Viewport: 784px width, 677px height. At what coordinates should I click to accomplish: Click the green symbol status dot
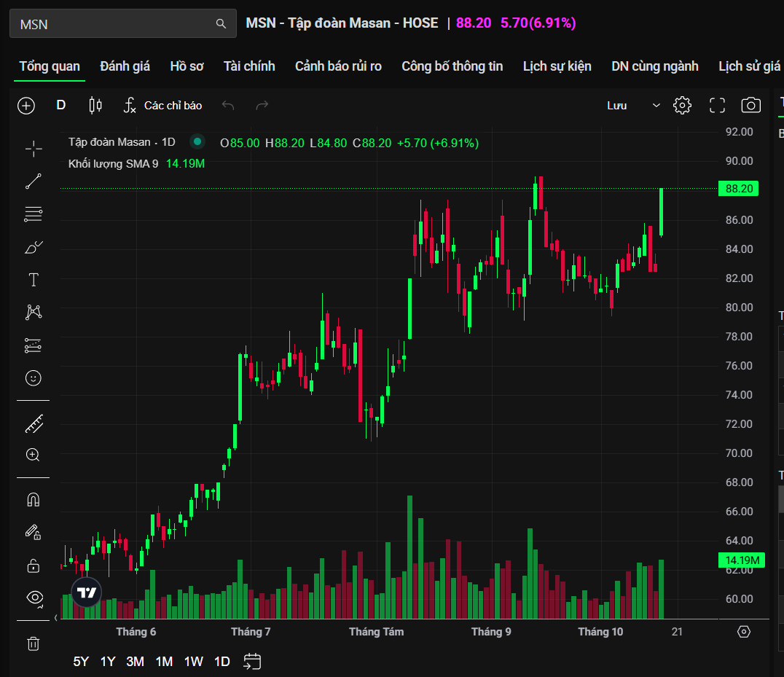pos(197,142)
